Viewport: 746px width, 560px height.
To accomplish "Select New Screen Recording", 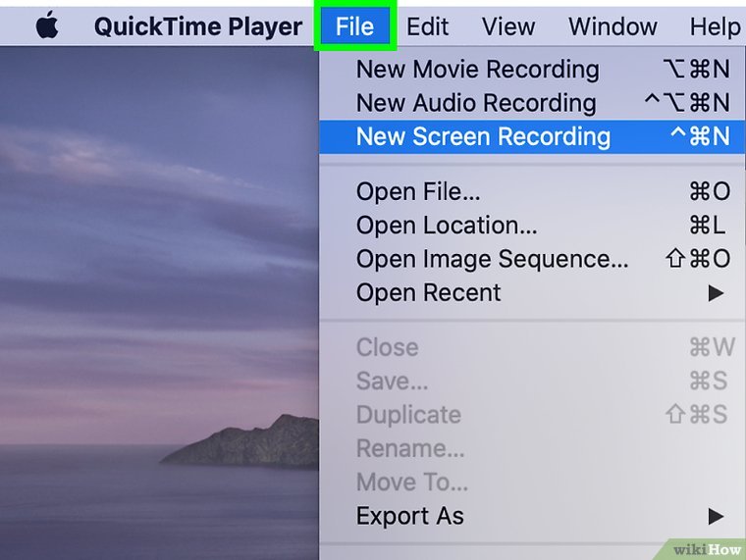I will (483, 136).
